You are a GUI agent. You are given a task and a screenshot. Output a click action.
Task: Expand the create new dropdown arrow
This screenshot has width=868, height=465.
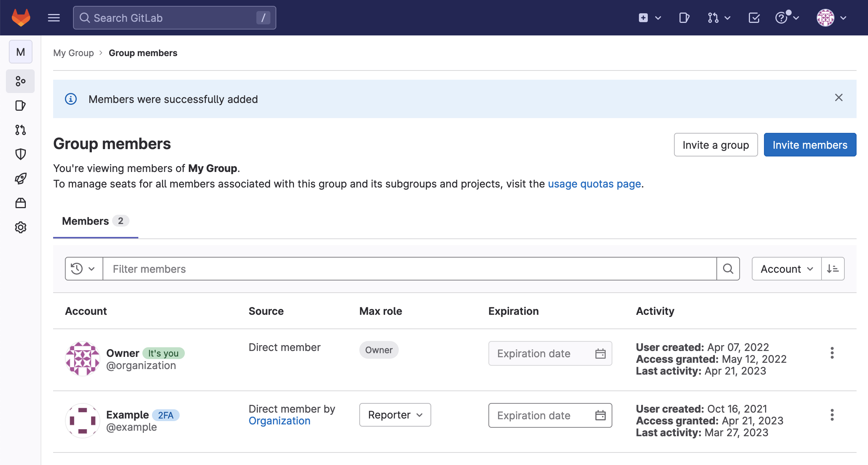[x=658, y=18]
